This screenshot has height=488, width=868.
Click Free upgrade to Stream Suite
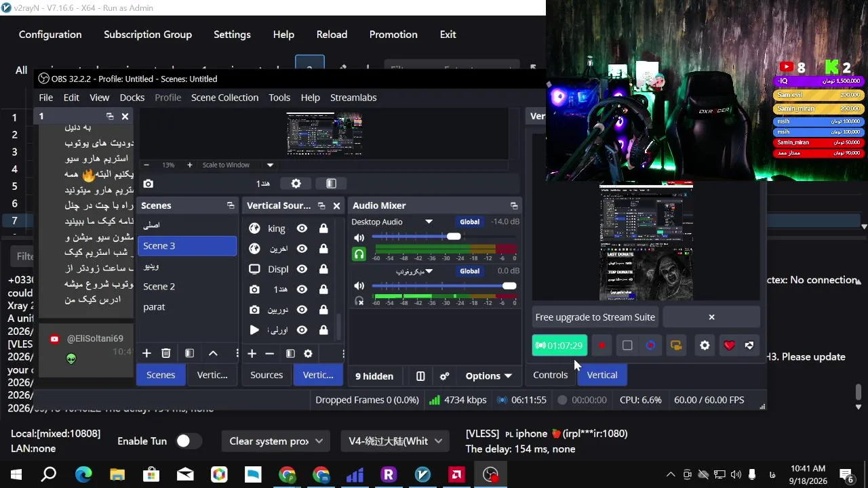pyautogui.click(x=595, y=317)
